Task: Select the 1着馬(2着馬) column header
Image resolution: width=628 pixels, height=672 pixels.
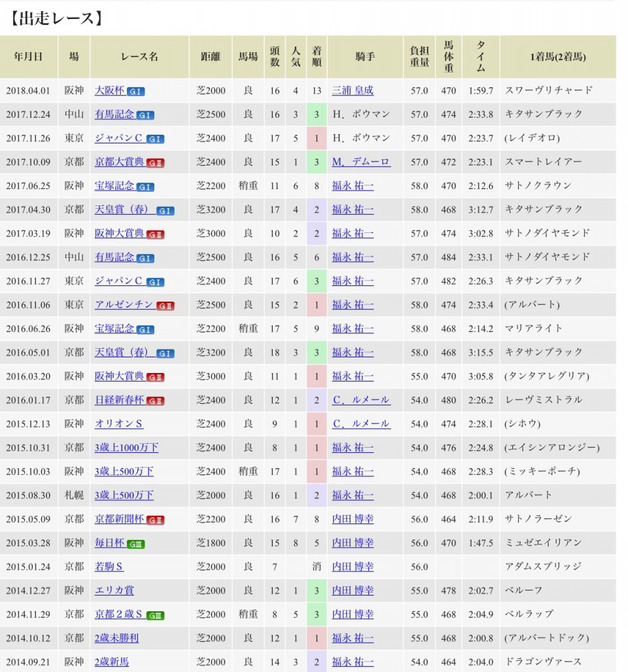Action: click(558, 56)
